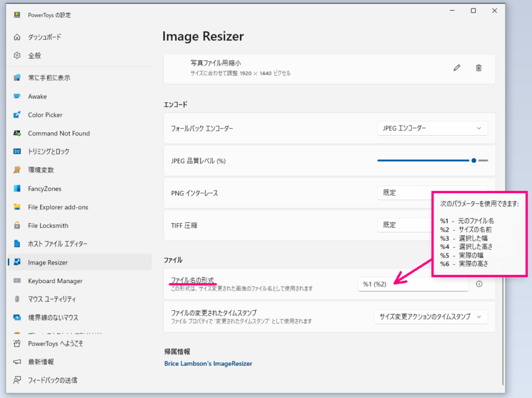Image resolution: width=532 pixels, height=398 pixels.
Task: Open Keyboard Manager keyboard icon
Action: click(x=17, y=281)
